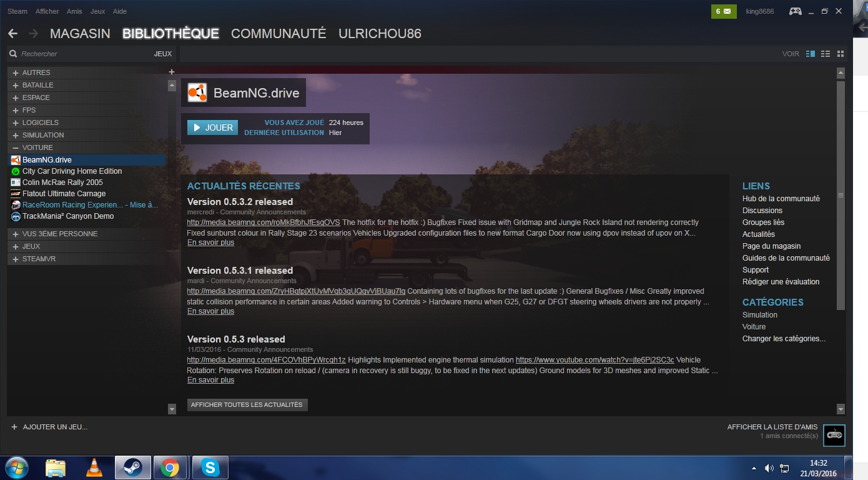This screenshot has width=868, height=480.
Task: Open Version 0.5.3.1 released headline
Action: coord(240,271)
